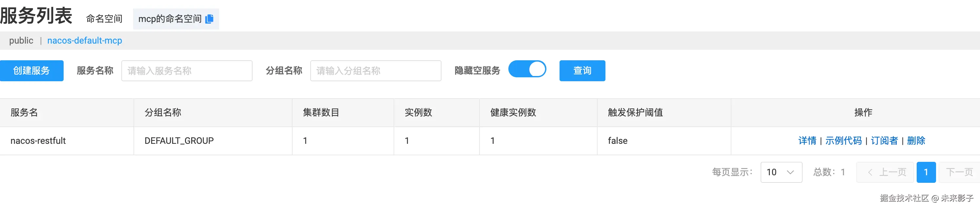Viewport: 980px width, 209px height.
Task: Click 删除 to remove nacos-restfult
Action: pyautogui.click(x=916, y=141)
